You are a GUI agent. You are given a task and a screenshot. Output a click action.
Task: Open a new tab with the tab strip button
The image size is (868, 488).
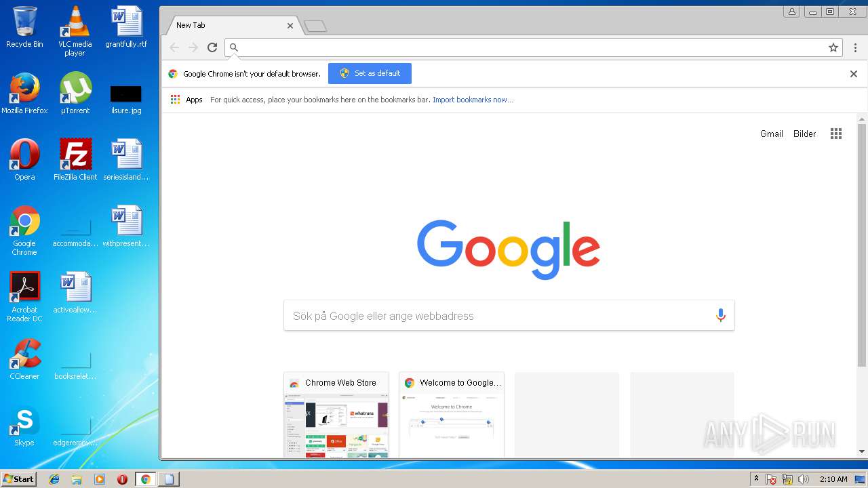click(315, 26)
